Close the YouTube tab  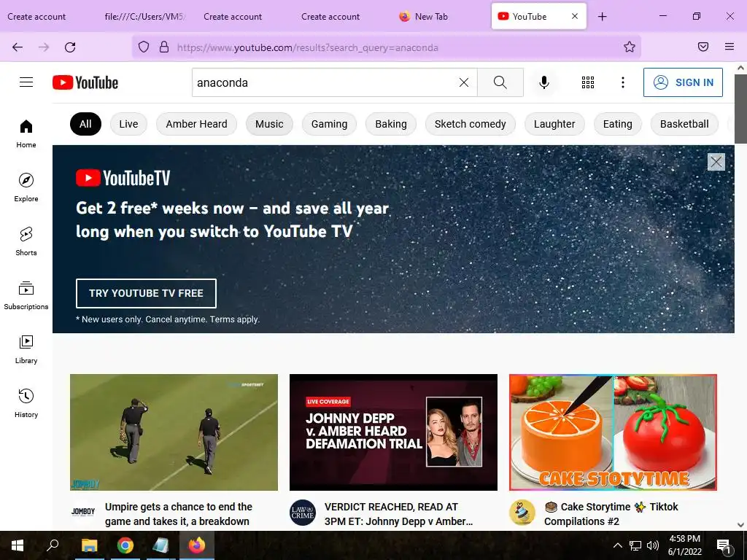575,16
